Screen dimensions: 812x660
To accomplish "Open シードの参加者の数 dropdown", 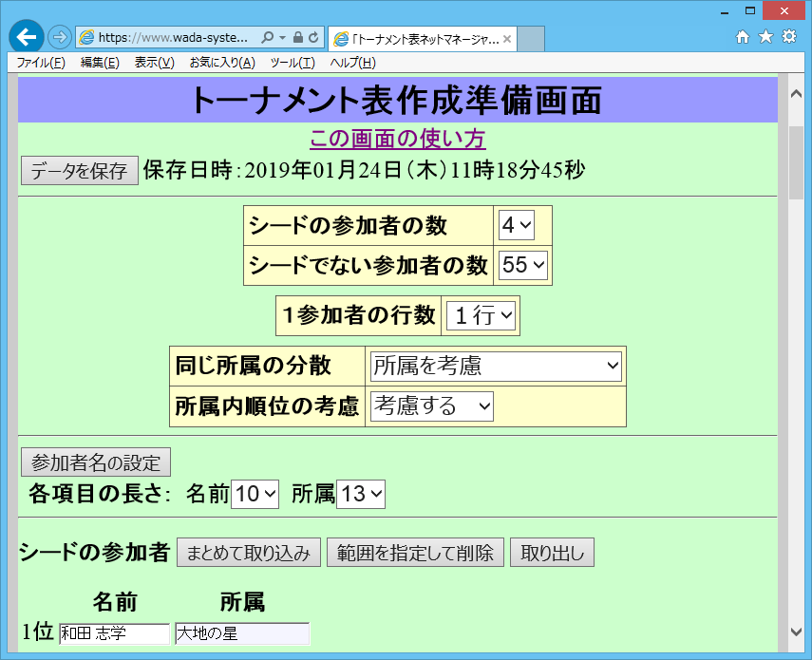I will point(517,225).
